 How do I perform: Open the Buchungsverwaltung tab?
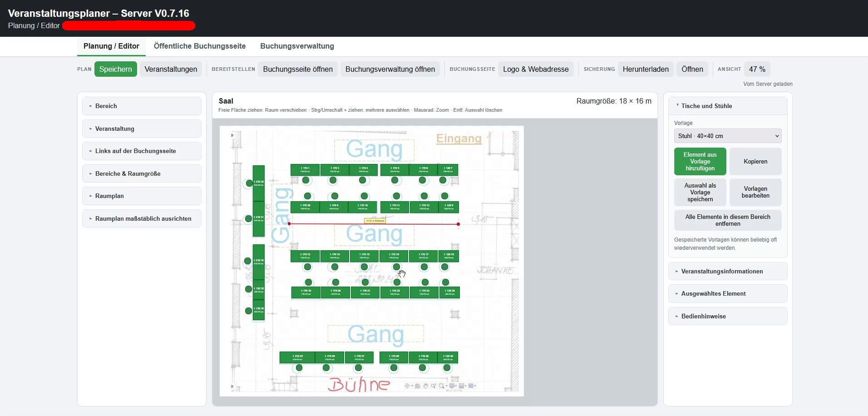(x=297, y=46)
